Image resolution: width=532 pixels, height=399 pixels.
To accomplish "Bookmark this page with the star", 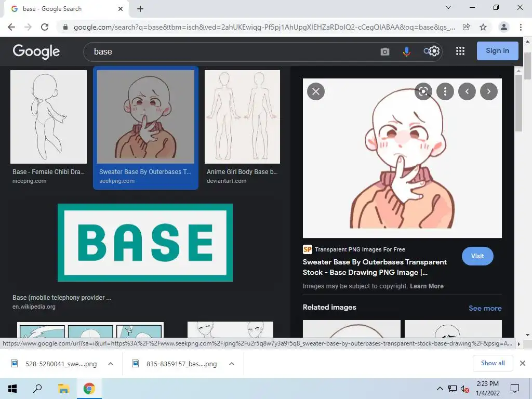I will (x=483, y=27).
